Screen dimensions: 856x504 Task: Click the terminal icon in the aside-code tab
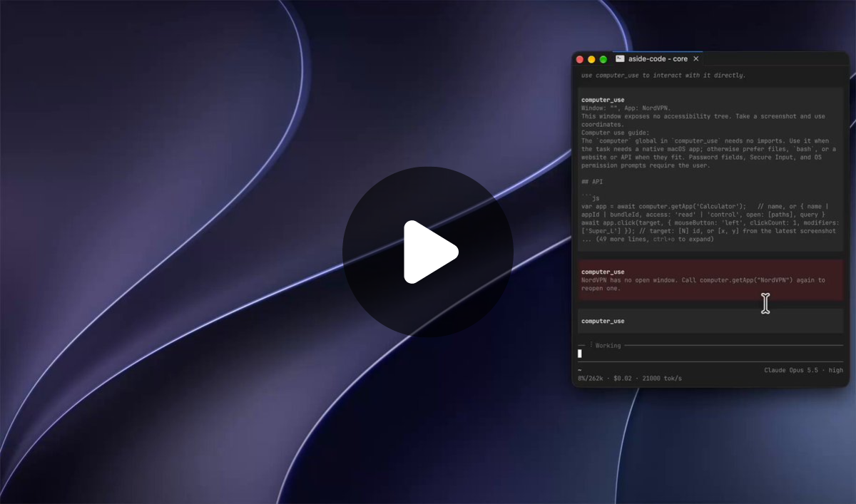point(621,59)
